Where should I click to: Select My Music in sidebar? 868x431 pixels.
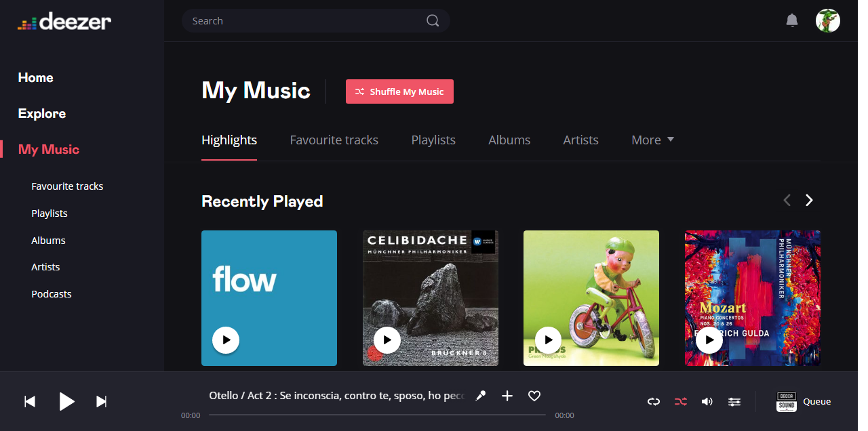tap(49, 150)
